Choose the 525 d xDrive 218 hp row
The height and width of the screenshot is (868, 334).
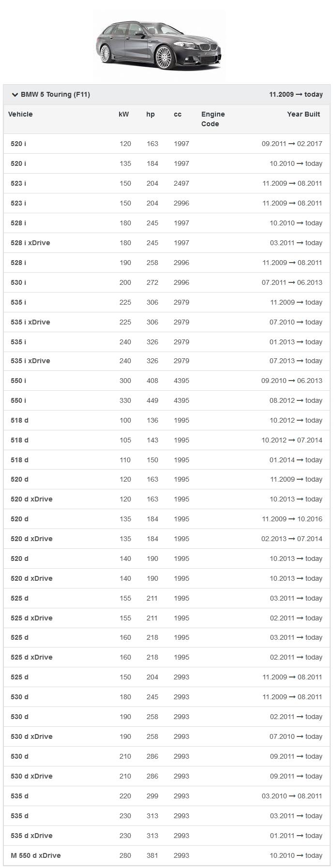pyautogui.click(x=31, y=657)
